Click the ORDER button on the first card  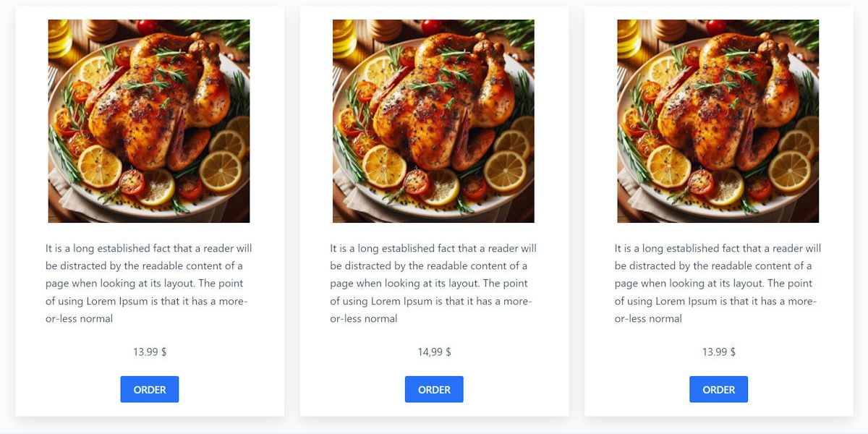pos(149,388)
